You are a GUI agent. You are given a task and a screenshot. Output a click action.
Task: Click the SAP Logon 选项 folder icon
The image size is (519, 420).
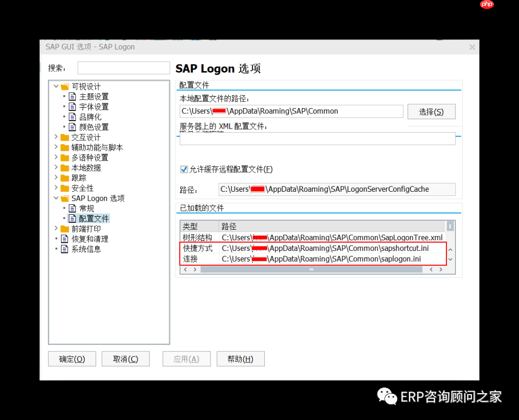coord(64,198)
